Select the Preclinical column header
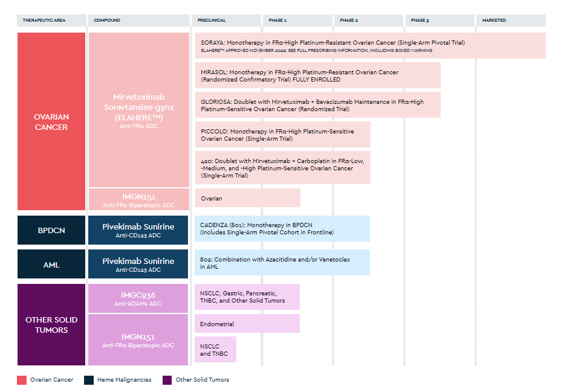Image resolution: width=567 pixels, height=392 pixels. pos(226,20)
